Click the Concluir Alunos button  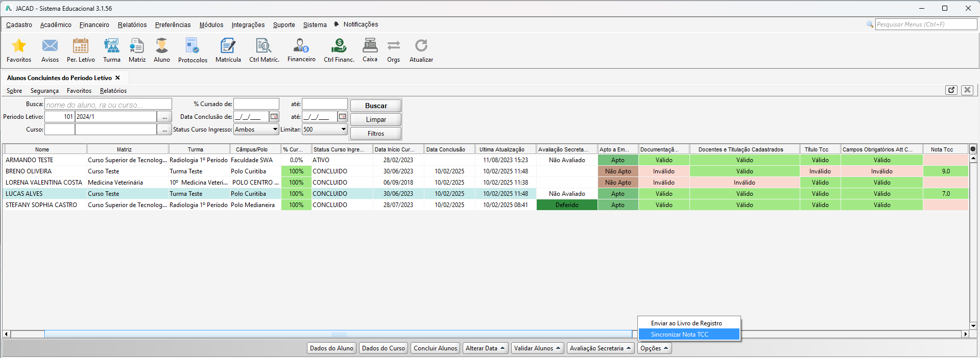pyautogui.click(x=436, y=348)
